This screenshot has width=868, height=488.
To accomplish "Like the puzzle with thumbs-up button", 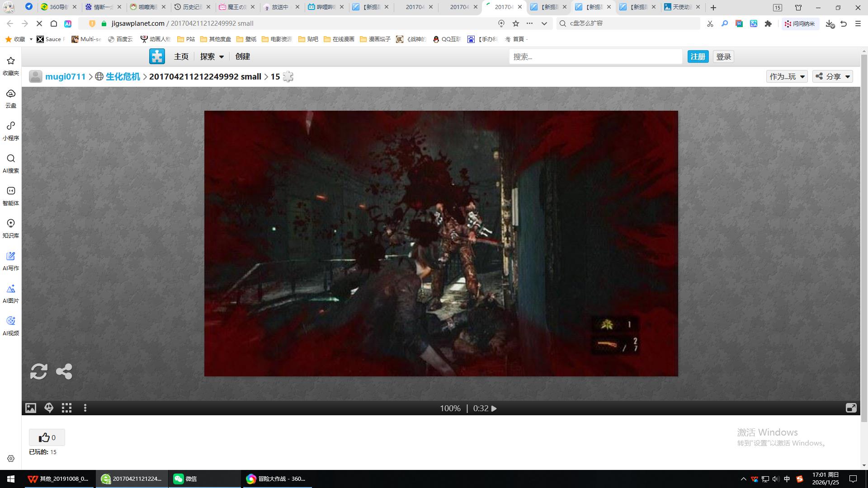I will click(x=47, y=437).
